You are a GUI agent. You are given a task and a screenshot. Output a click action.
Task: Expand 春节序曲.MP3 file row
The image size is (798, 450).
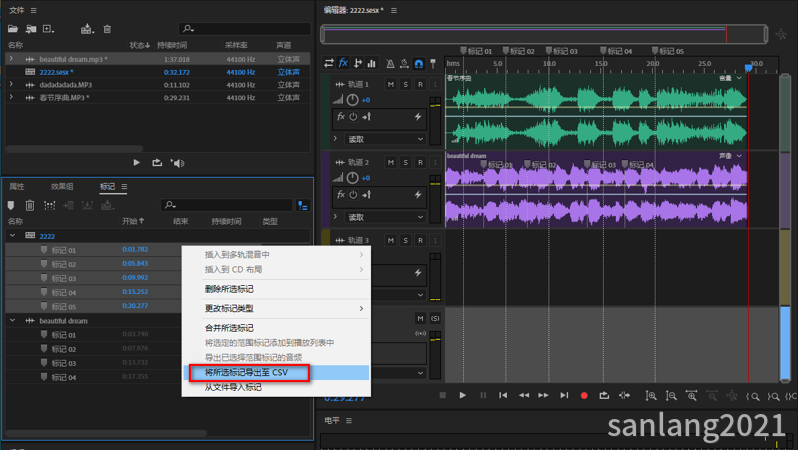click(x=11, y=97)
